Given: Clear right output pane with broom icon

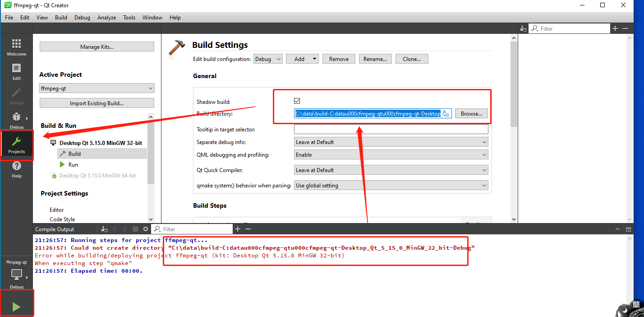Looking at the screenshot, I should click(x=523, y=28).
